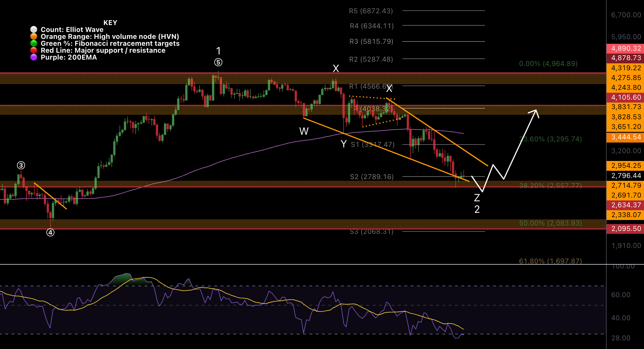
Task: Select the R5 (6872.43) pivot label
Action: (371, 11)
